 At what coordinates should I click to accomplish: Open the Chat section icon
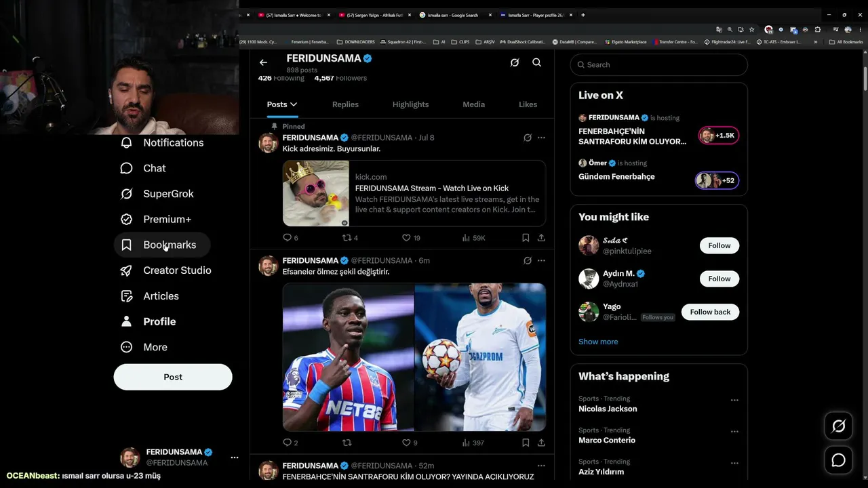[x=126, y=168]
